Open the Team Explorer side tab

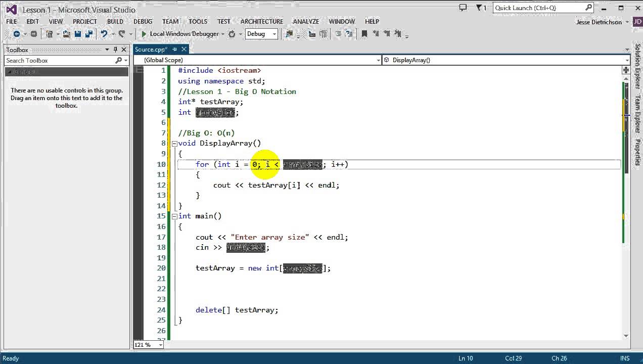[638, 114]
